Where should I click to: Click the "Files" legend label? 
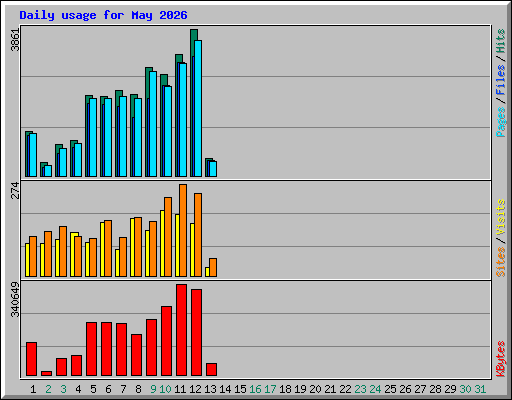click(500, 79)
